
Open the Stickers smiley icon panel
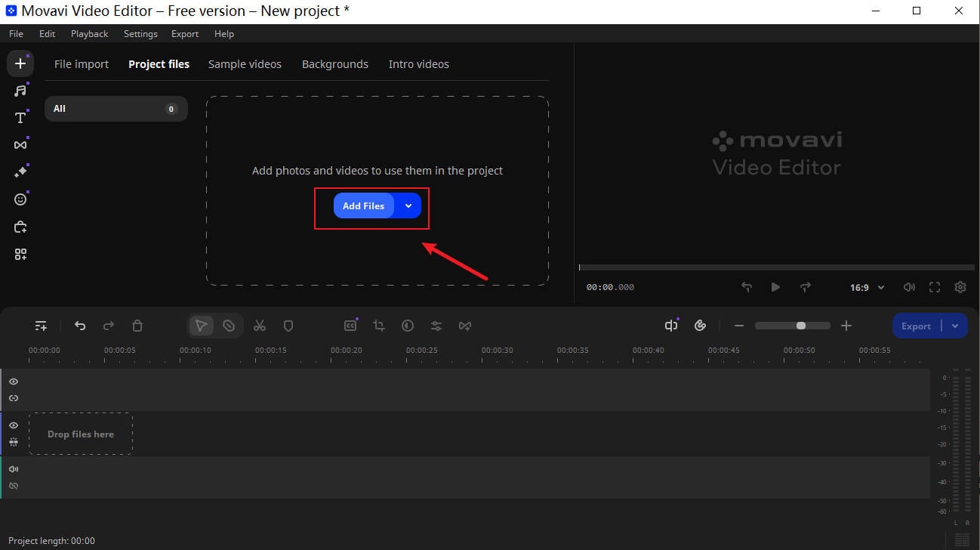(20, 199)
